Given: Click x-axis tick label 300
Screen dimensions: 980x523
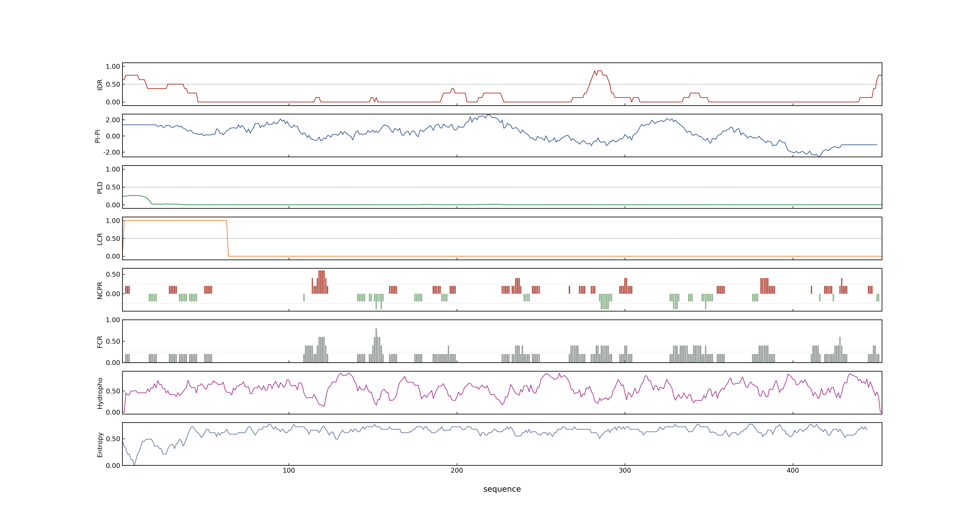Looking at the screenshot, I should pos(625,470).
